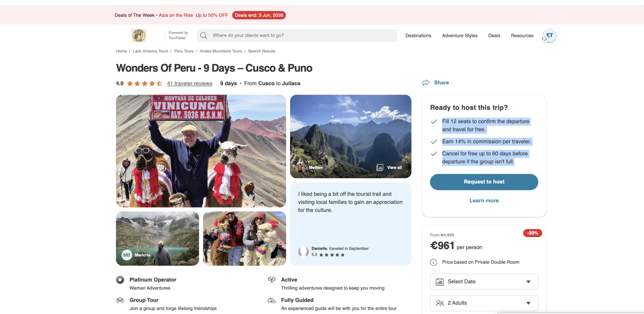Select the Deals menu item
The width and height of the screenshot is (644, 314).
click(494, 36)
